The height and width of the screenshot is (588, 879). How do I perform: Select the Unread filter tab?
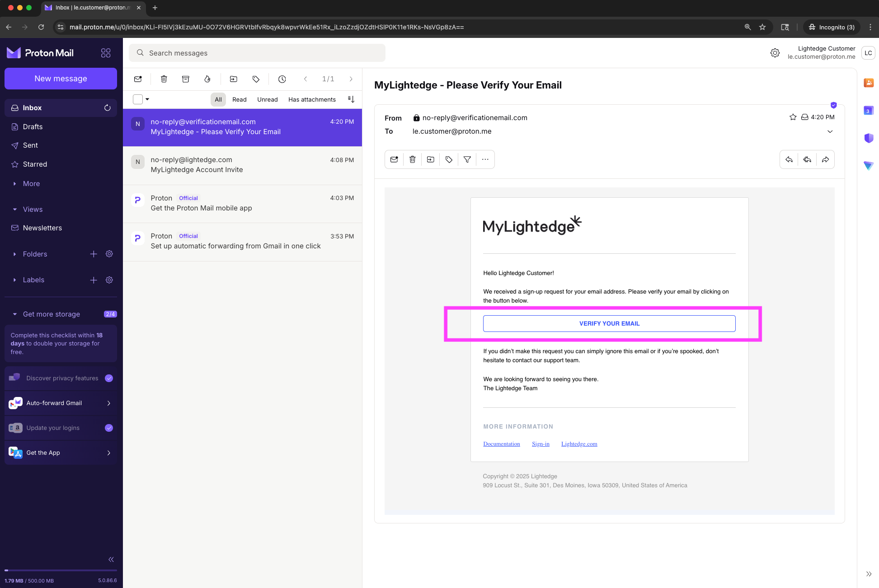coord(268,99)
